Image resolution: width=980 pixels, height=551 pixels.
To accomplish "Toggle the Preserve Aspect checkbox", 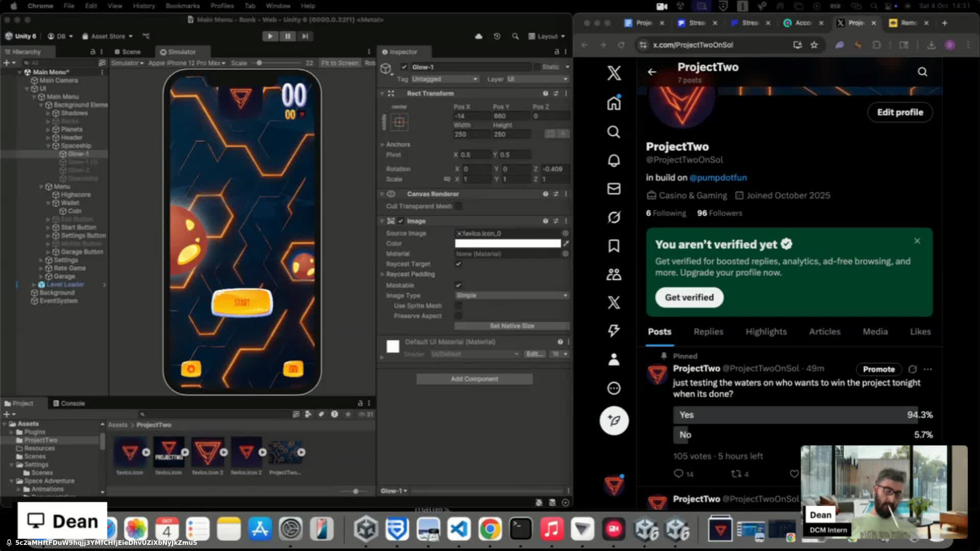I will coord(458,316).
